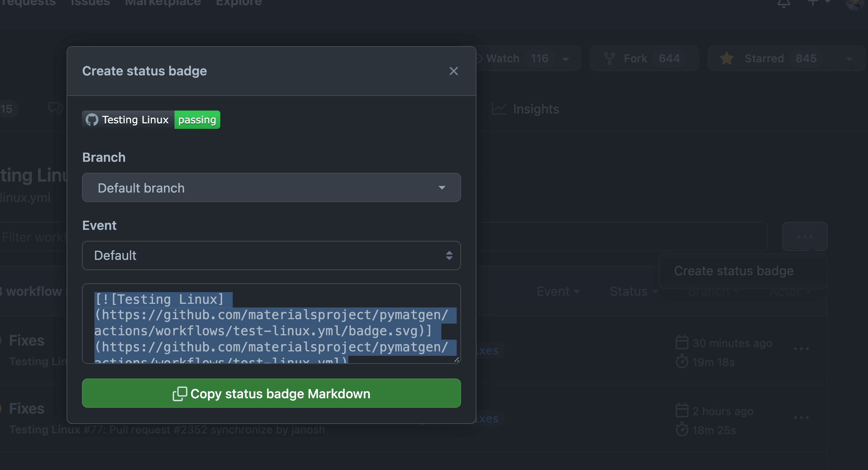Expand the Watch options caret

566,59
